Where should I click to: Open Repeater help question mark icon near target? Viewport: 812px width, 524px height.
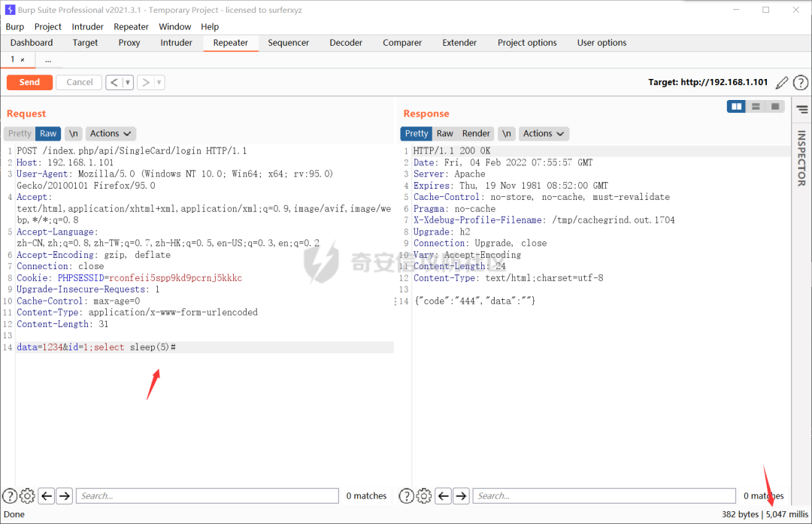point(801,83)
